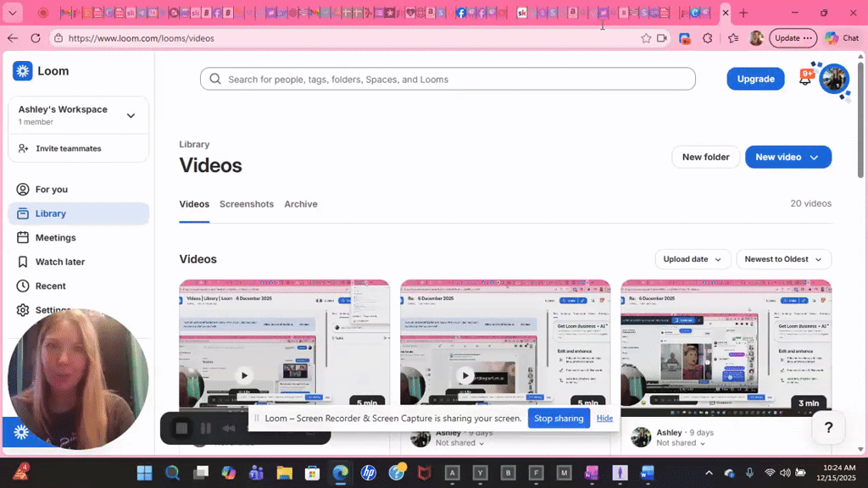Open Watch later in sidebar

click(x=79, y=262)
